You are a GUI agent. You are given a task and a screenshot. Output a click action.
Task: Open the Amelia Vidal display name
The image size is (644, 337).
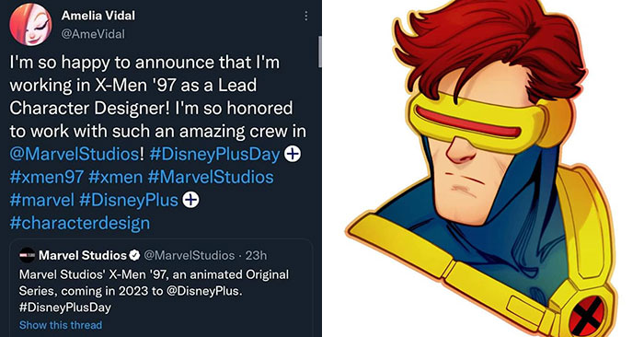click(98, 16)
